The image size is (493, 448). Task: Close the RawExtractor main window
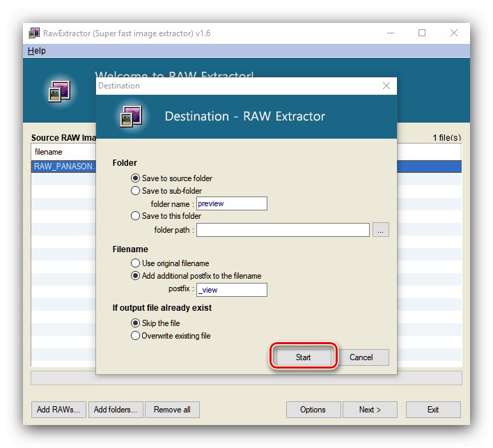[454, 33]
